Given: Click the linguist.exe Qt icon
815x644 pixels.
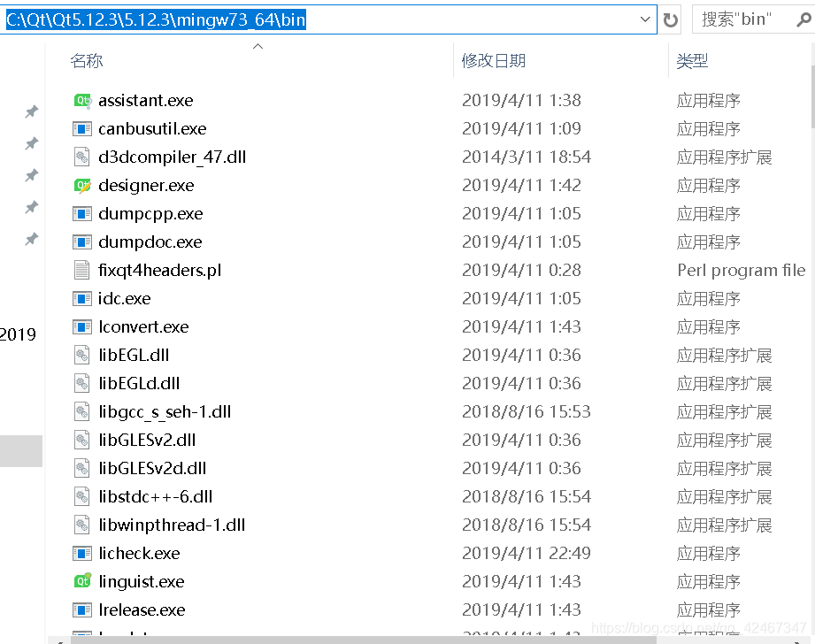Looking at the screenshot, I should coord(82,581).
